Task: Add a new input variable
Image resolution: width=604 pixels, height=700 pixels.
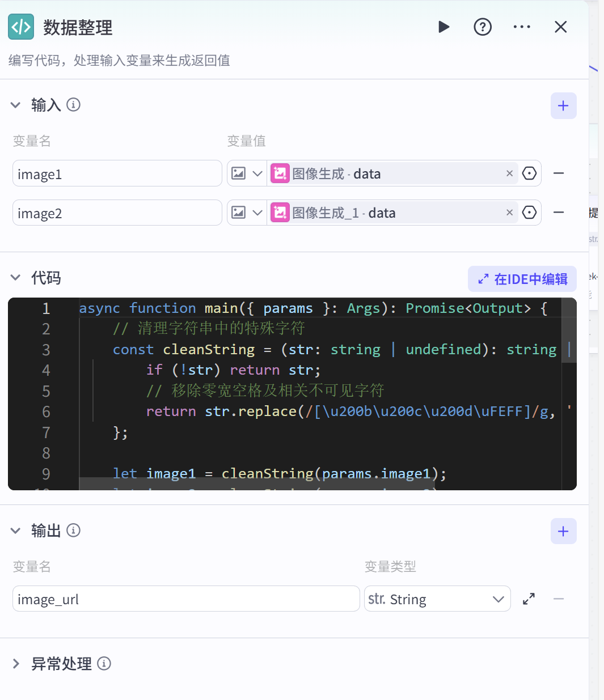Action: point(563,105)
